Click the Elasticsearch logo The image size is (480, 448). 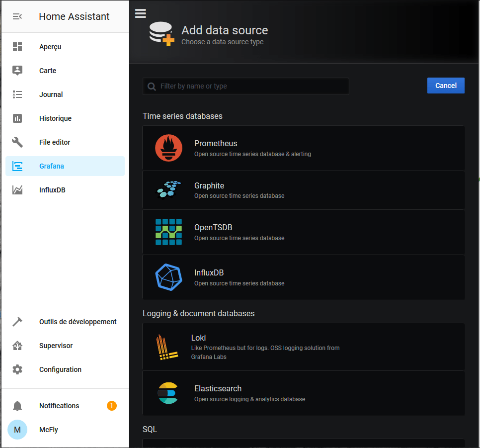click(167, 393)
